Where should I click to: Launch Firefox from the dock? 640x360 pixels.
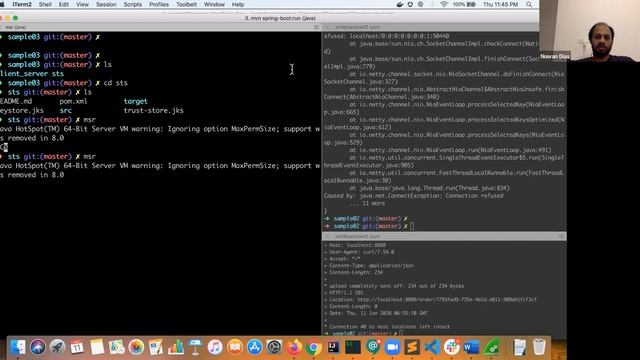pos(294,347)
